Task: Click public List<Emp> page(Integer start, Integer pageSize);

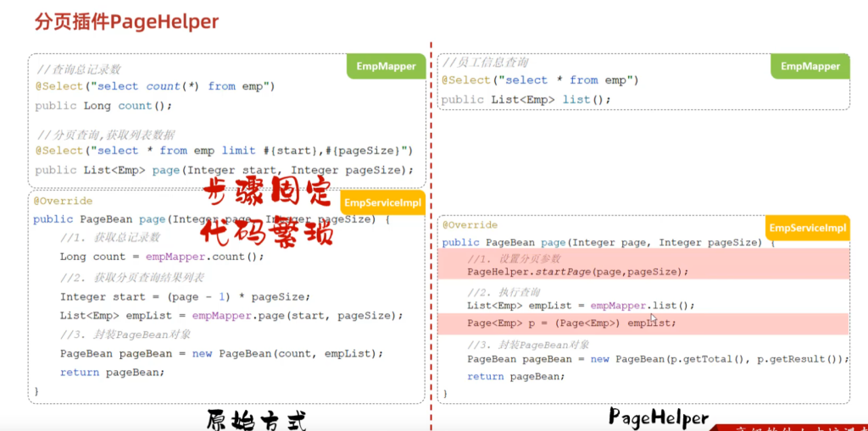Action: 224,170
